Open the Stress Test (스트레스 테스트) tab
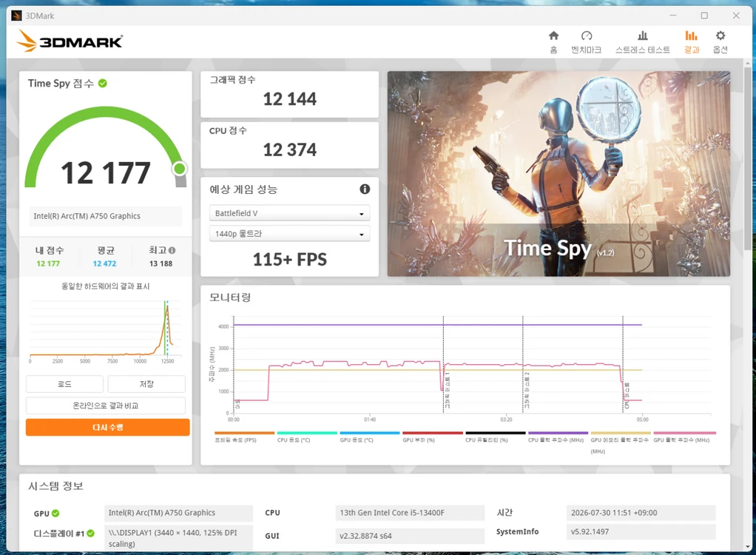This screenshot has width=756, height=555. pos(642,42)
